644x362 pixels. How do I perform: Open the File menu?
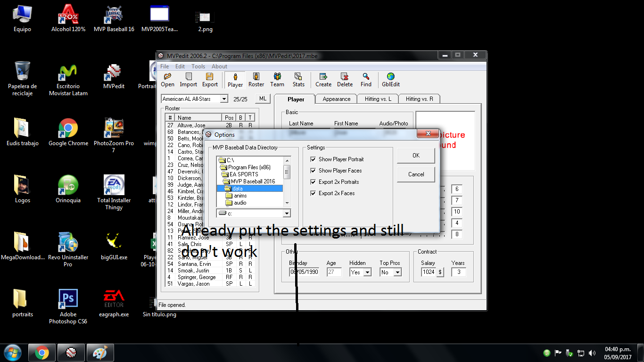pos(165,66)
